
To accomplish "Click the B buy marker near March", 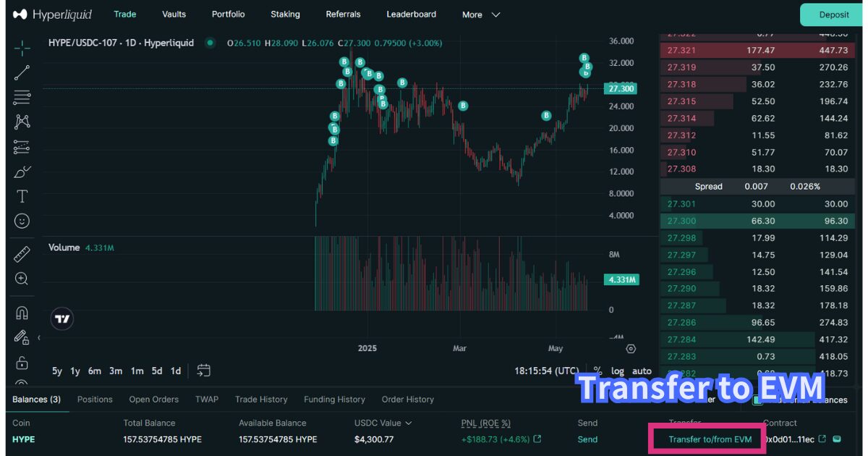I will click(463, 106).
